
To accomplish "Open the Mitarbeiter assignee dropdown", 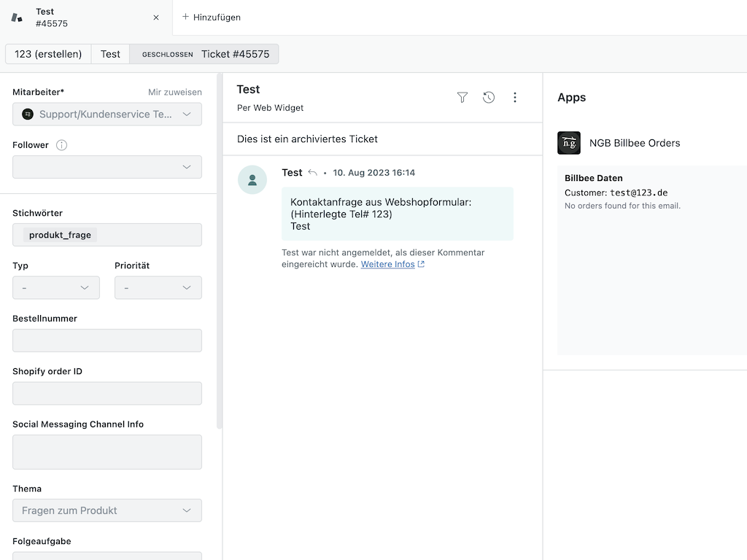I will tap(107, 114).
